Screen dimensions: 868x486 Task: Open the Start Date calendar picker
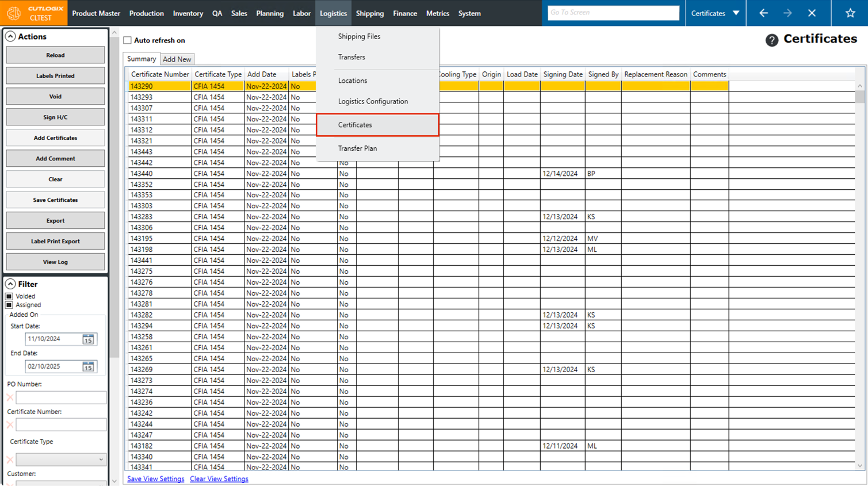88,339
